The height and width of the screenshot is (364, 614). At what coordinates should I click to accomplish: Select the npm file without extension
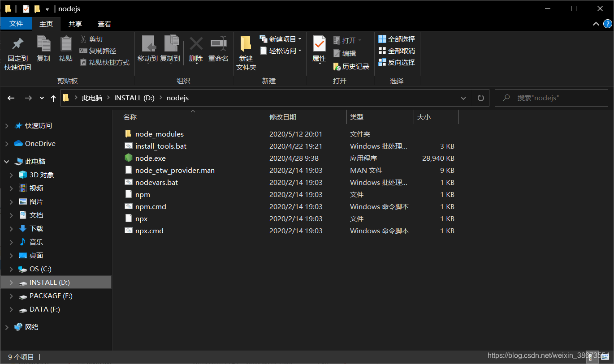[143, 194]
